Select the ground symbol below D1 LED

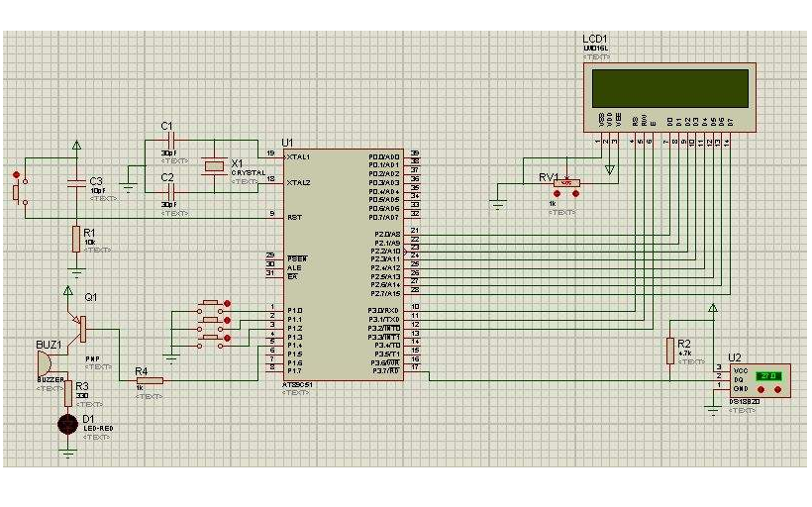point(68,455)
